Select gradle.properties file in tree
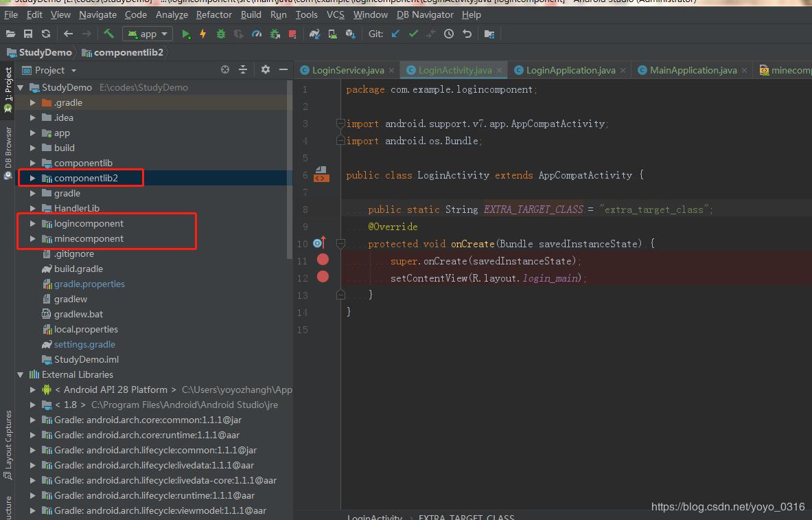The width and height of the screenshot is (812, 520). pyautogui.click(x=89, y=284)
